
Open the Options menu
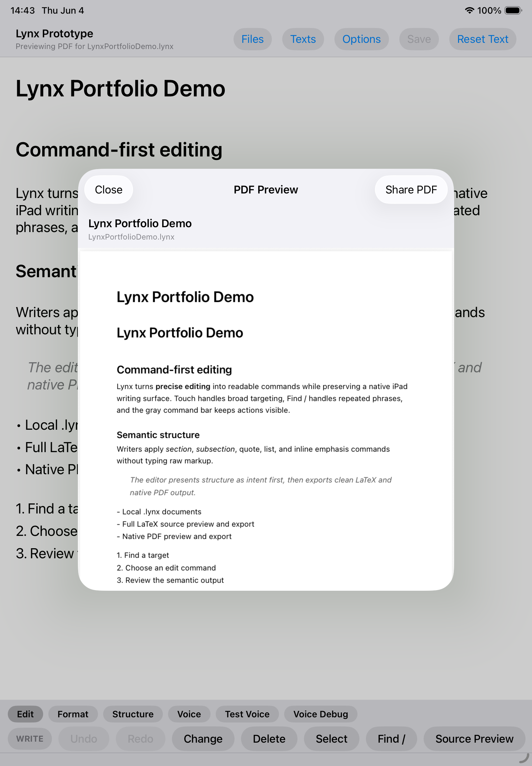361,39
